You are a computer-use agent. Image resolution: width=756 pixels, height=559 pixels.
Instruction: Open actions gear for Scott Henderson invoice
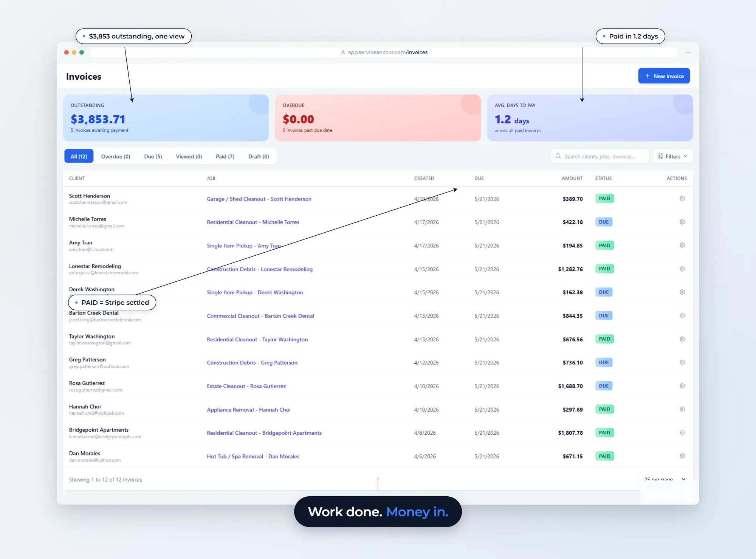coord(682,199)
